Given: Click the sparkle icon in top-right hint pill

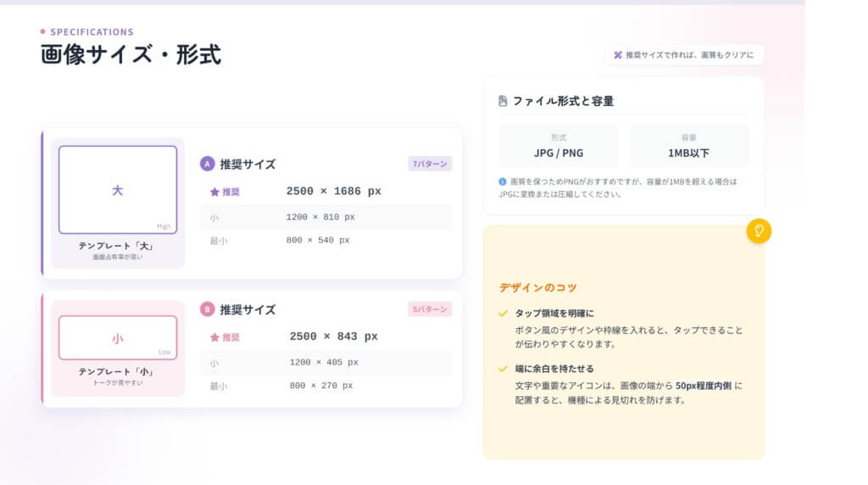Looking at the screenshot, I should pyautogui.click(x=618, y=55).
